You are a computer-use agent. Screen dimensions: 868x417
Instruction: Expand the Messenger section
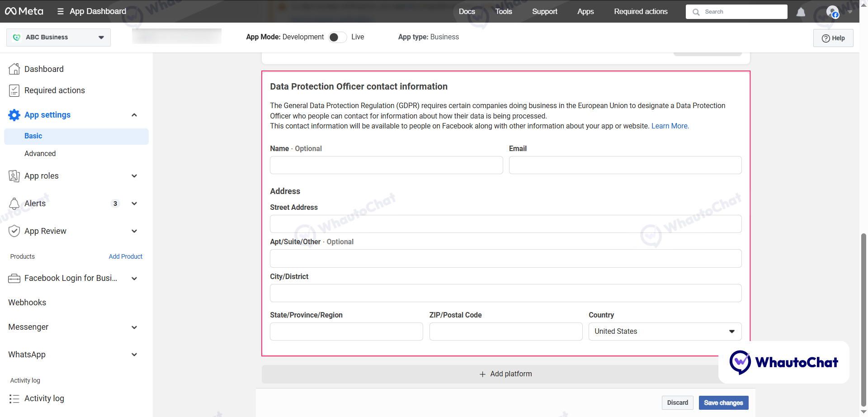point(134,327)
